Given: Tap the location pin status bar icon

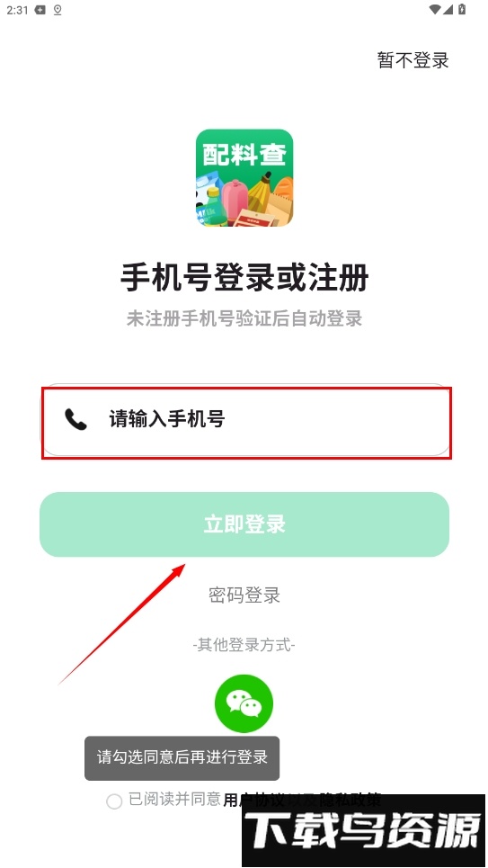Looking at the screenshot, I should [x=58, y=9].
